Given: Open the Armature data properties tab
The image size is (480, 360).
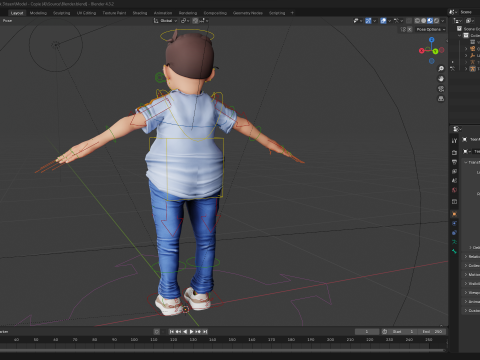Looking at the screenshot, I should click(x=454, y=242).
